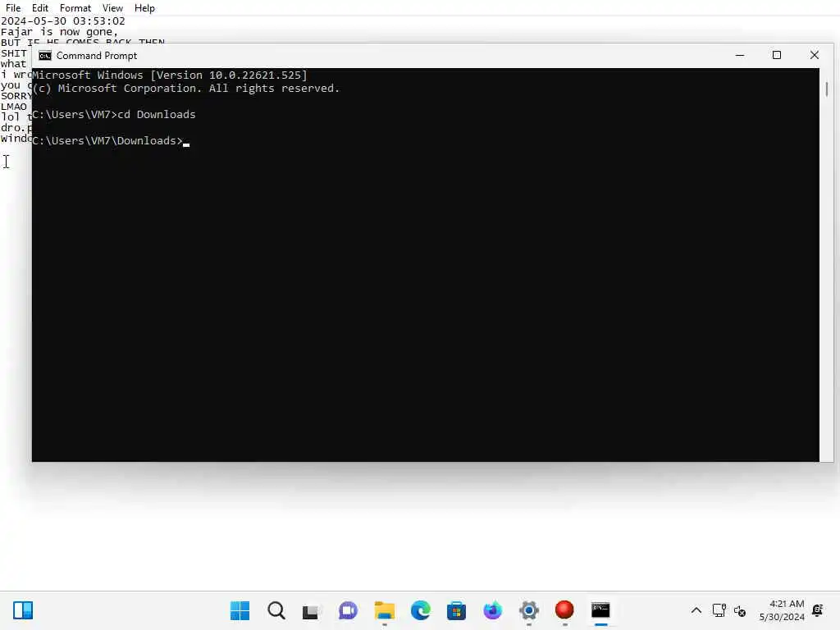
Task: Click the Command Prompt title bar icon
Action: coord(45,56)
